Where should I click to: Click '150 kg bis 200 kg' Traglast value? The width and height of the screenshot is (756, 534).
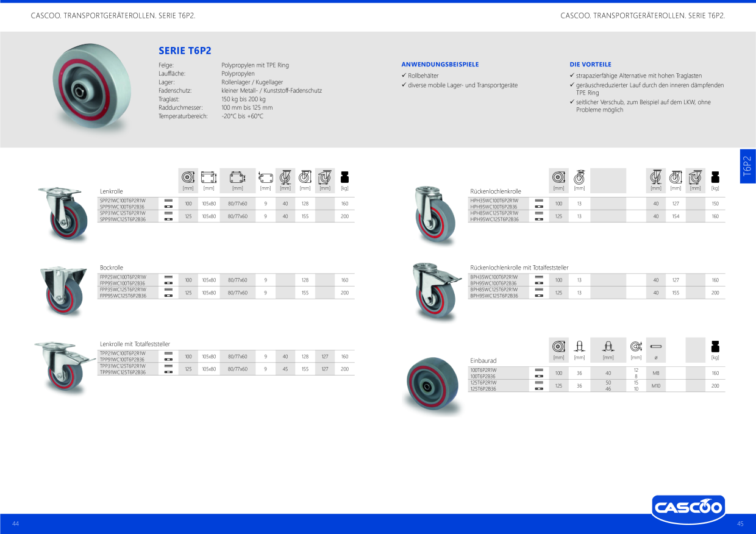click(x=243, y=99)
